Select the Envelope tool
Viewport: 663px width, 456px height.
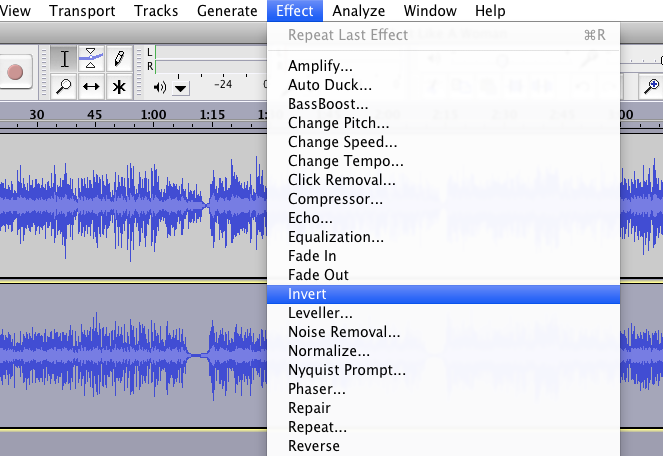click(91, 59)
